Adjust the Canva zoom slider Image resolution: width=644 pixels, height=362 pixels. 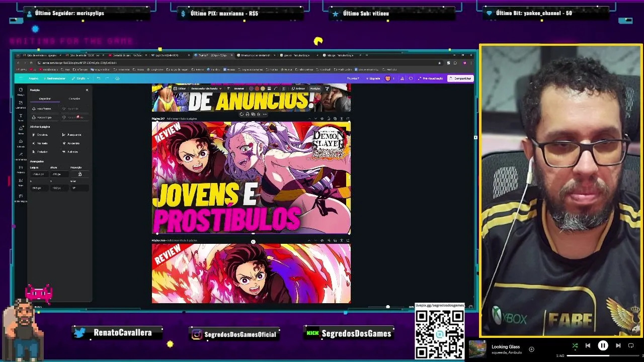pyautogui.click(x=387, y=307)
